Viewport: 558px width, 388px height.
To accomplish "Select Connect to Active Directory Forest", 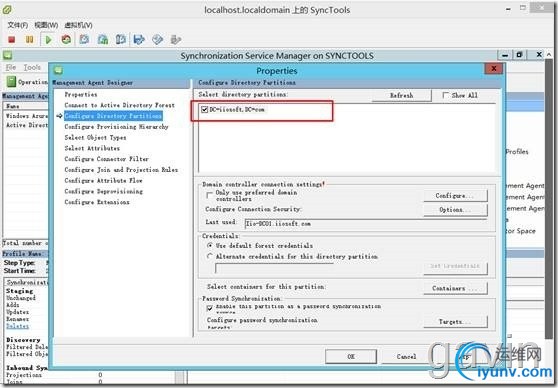I will [x=120, y=105].
